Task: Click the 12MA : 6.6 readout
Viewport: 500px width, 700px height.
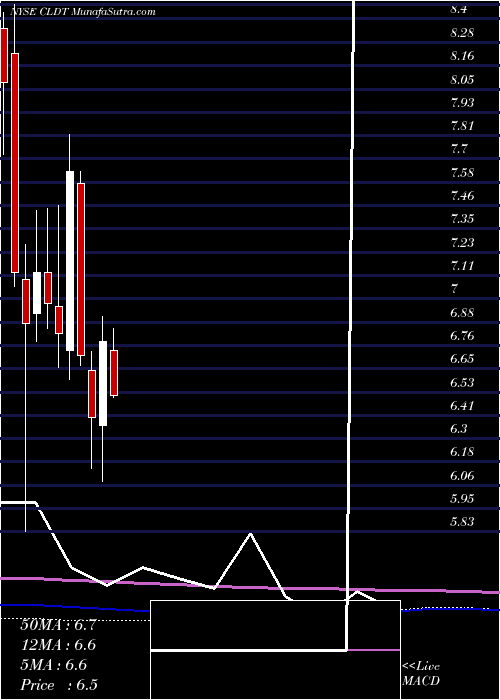Action: [x=58, y=645]
